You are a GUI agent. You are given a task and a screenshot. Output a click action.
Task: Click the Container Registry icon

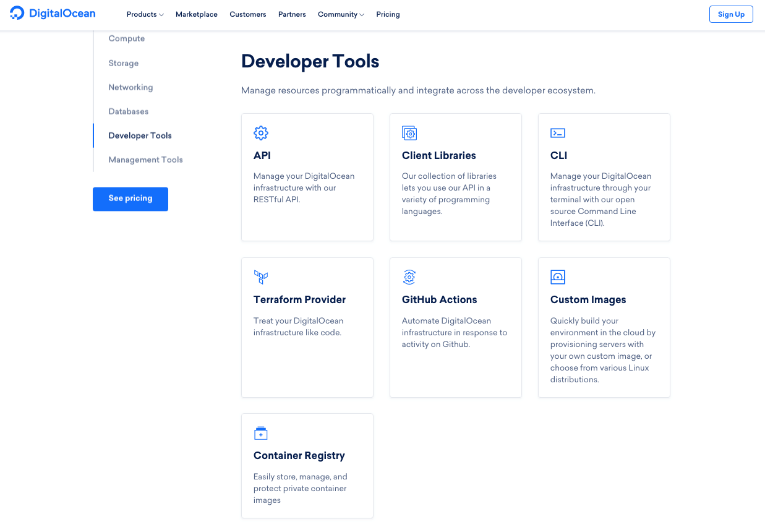(x=261, y=433)
